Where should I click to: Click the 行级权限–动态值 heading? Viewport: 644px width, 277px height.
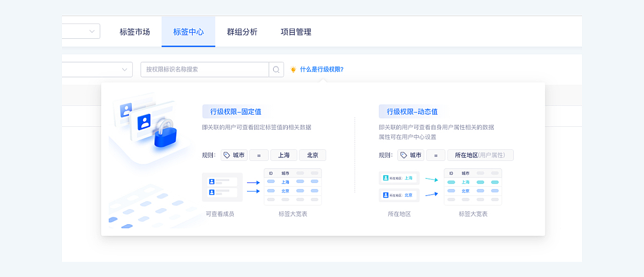(412, 112)
